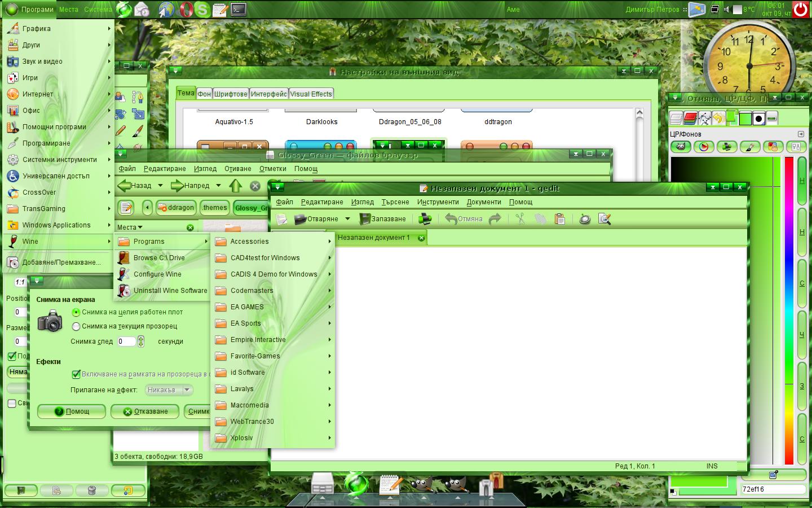Image resolution: width=812 pixels, height=508 pixels.
Task: Open the 'Напред' history dropdown arrow
Action: pos(218,186)
